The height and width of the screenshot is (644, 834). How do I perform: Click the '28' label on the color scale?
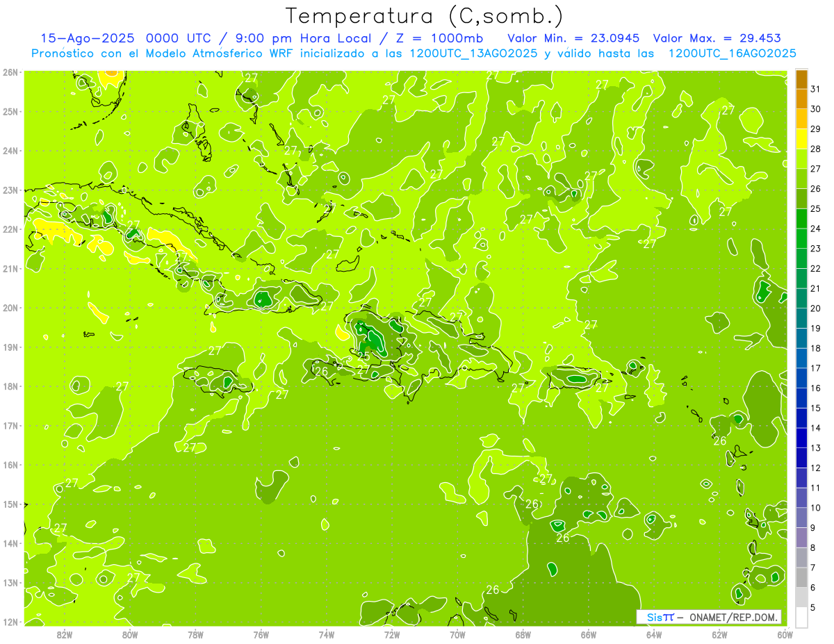click(816, 148)
